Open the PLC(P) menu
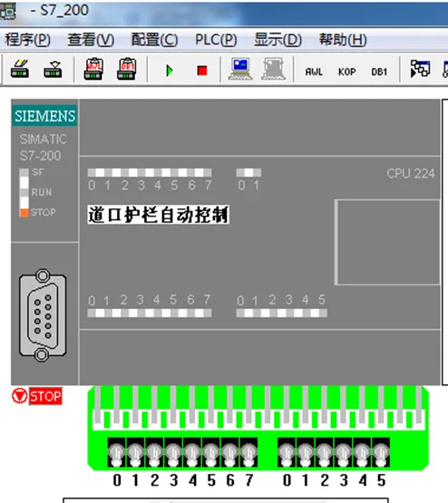The image size is (448, 503). pos(216,40)
